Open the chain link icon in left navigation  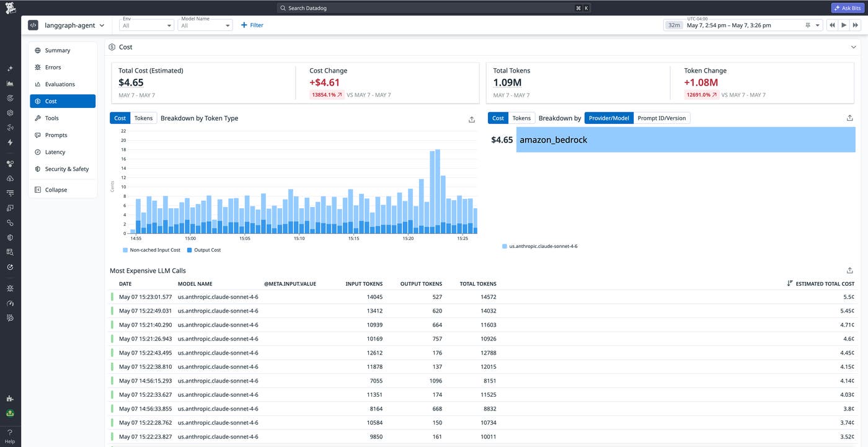pyautogui.click(x=10, y=223)
